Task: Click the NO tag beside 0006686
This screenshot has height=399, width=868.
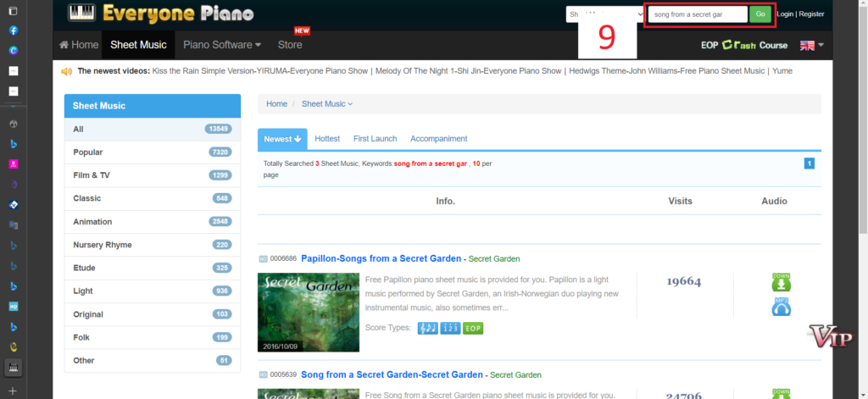Action: (x=263, y=259)
